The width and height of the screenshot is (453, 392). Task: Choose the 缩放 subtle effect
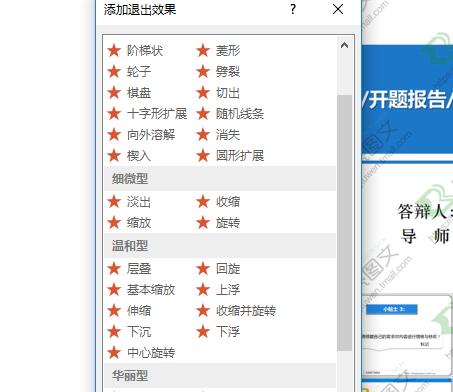tap(129, 223)
